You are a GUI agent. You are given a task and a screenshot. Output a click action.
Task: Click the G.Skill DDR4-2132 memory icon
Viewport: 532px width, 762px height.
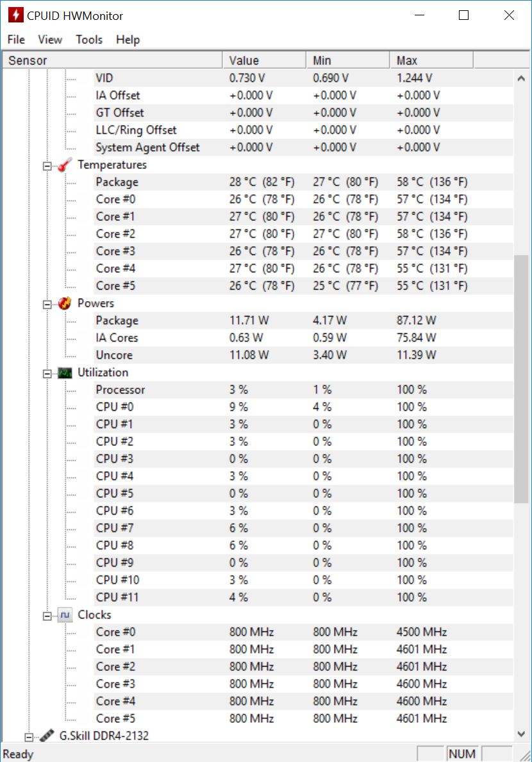[x=47, y=736]
